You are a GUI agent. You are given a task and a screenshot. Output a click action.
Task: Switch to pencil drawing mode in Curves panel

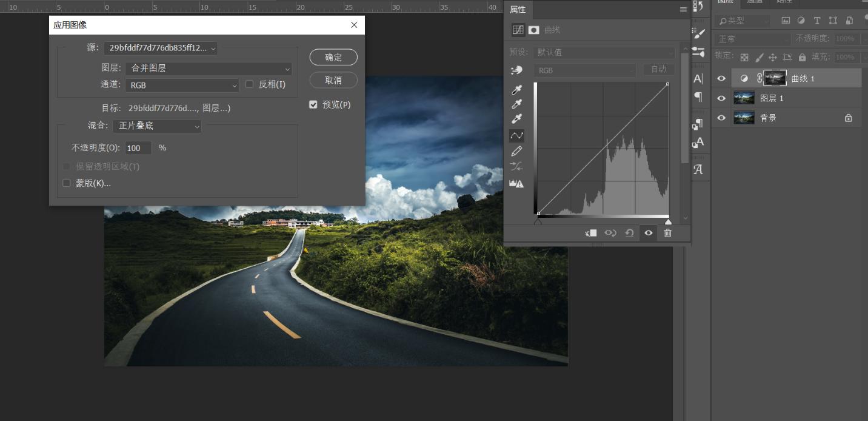click(x=516, y=151)
